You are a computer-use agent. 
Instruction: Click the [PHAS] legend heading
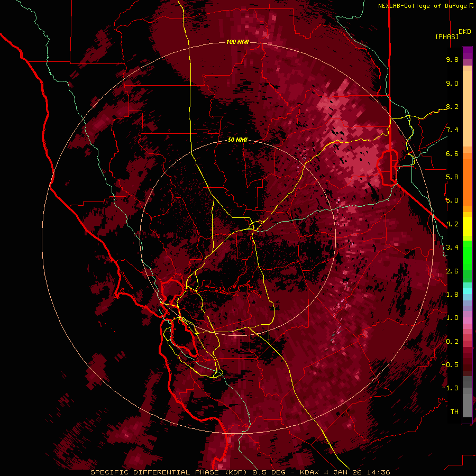447,36
